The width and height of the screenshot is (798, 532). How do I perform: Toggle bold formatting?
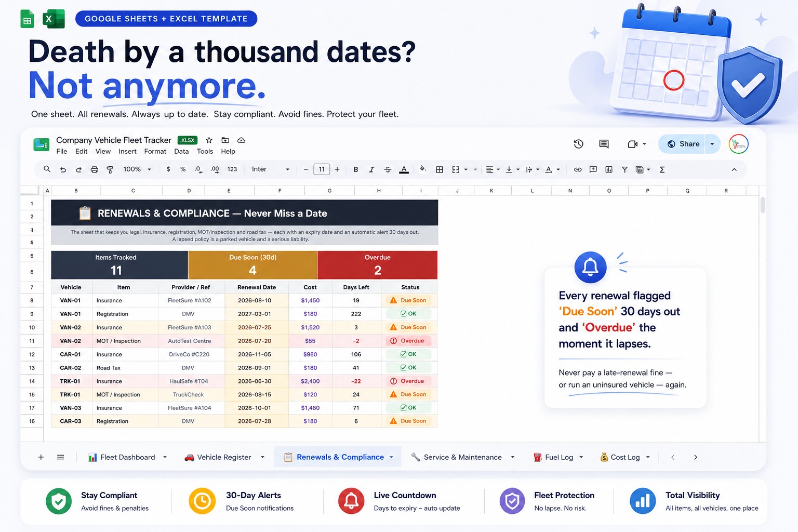[x=355, y=169]
